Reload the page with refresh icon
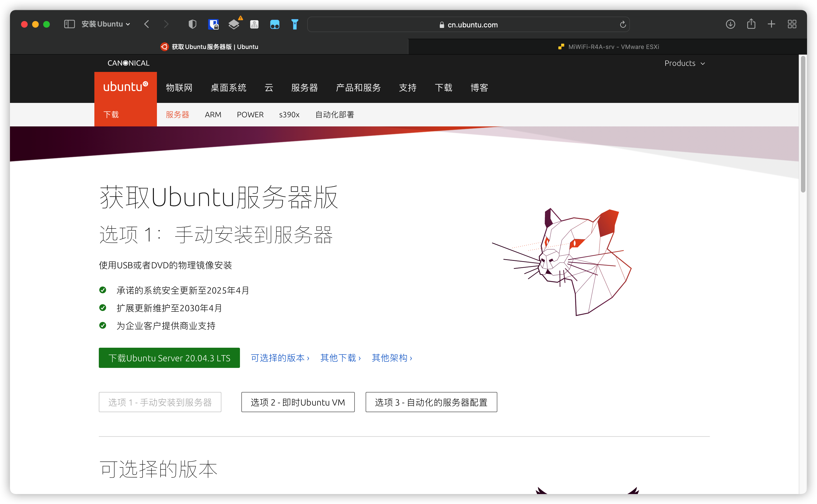Image resolution: width=817 pixels, height=504 pixels. click(623, 25)
